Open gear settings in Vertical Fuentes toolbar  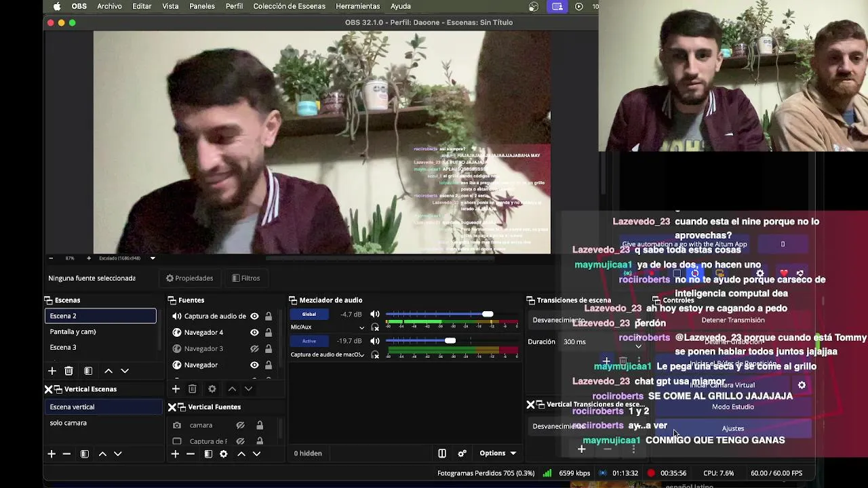[224, 453]
